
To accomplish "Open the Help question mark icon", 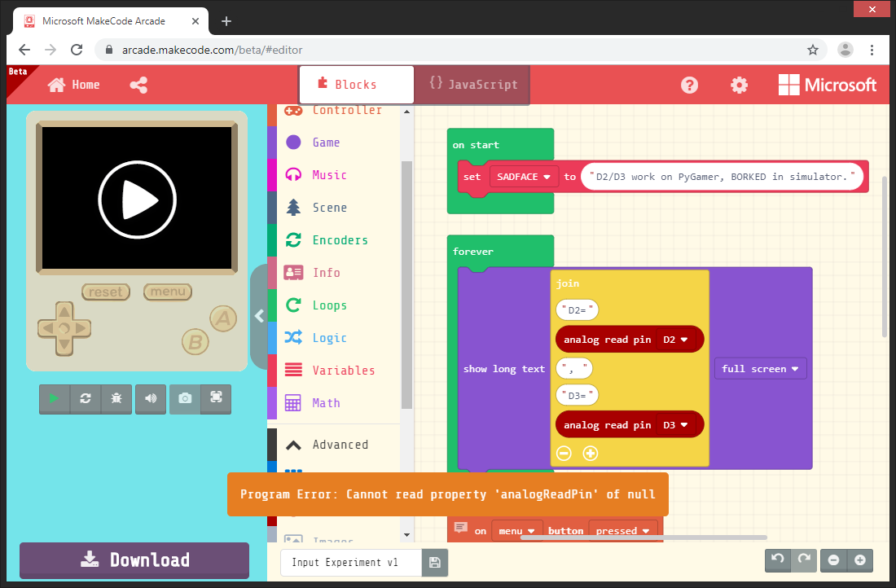I will [x=689, y=86].
